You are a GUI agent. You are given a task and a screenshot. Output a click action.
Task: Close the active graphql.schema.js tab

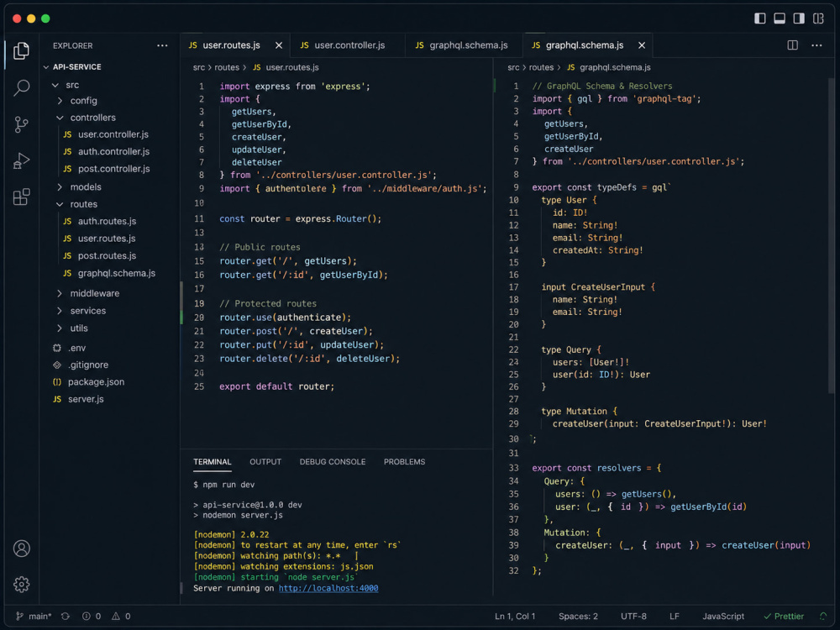[x=642, y=45]
